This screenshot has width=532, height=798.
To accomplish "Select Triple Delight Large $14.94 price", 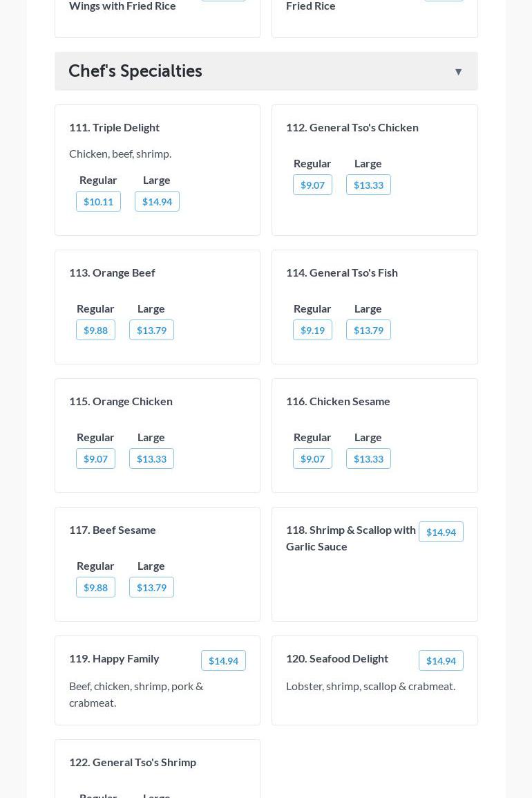I will point(157,202).
